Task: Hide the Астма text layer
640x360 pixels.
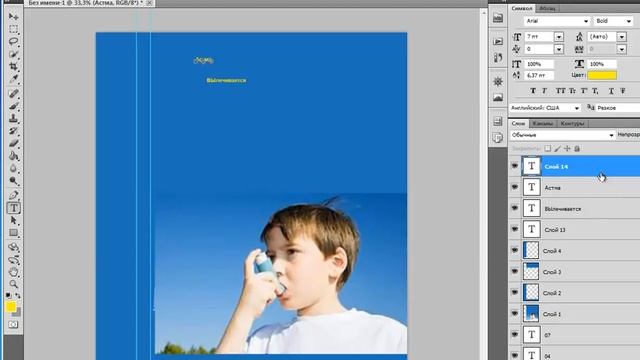Action: [x=514, y=187]
